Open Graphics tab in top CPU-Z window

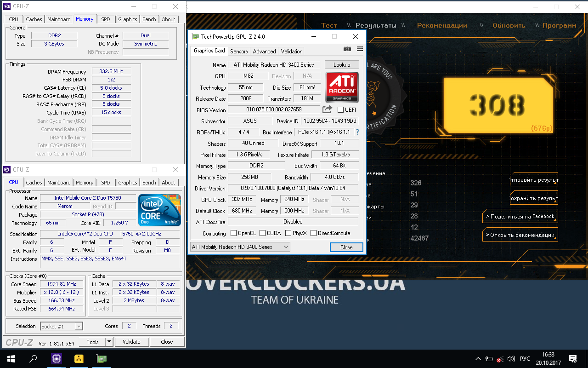(128, 19)
